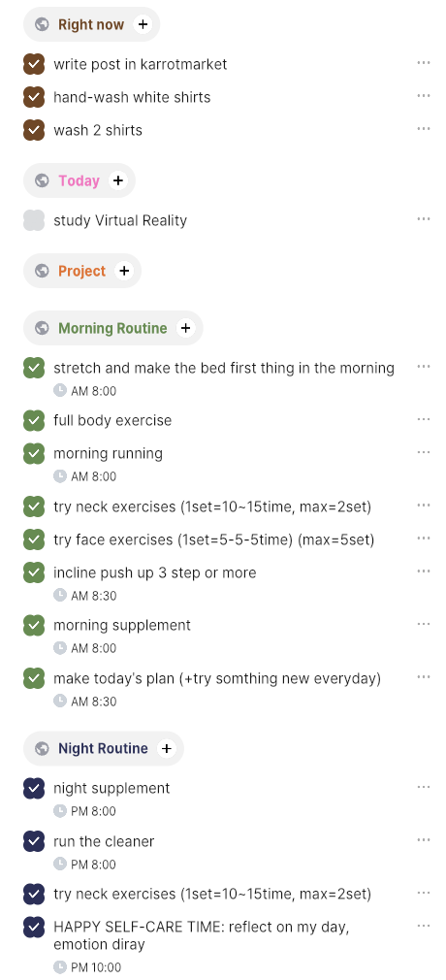Image resolution: width=446 pixels, height=980 pixels.
Task: Select the Today category label
Action: click(x=79, y=180)
